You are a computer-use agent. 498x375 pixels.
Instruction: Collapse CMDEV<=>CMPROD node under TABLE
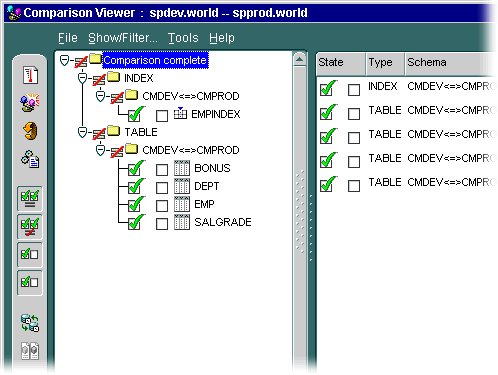point(100,150)
